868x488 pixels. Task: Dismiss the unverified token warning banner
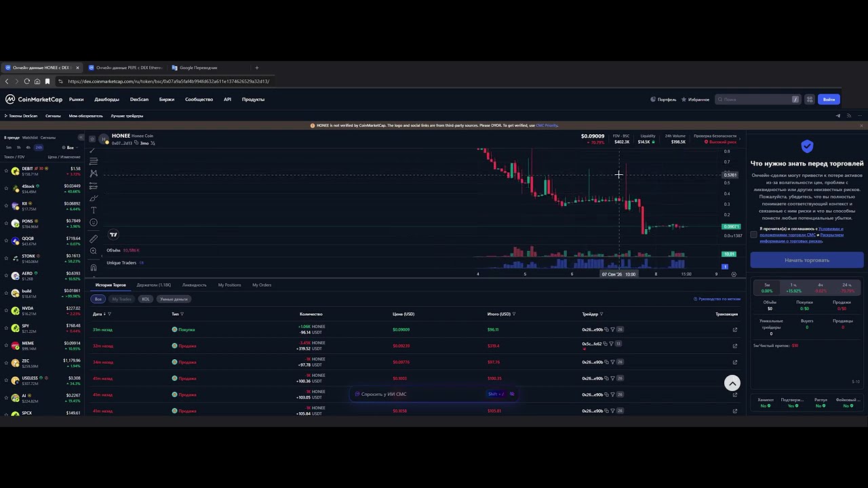[x=861, y=125]
